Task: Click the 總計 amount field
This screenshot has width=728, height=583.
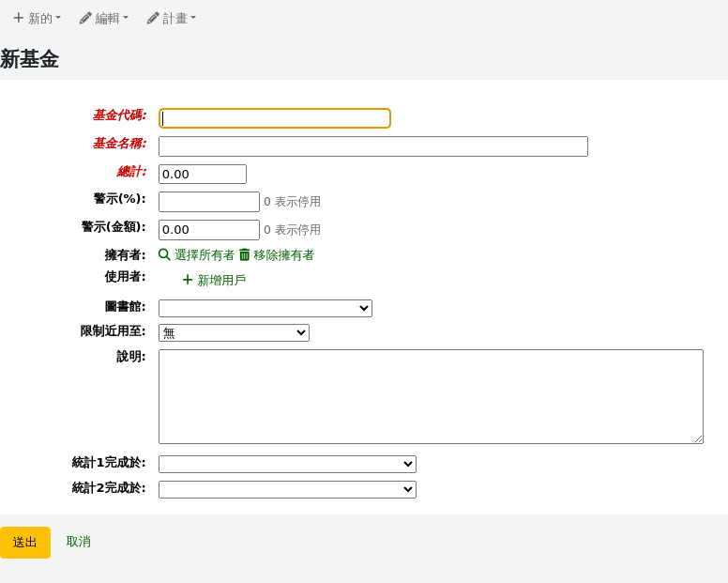Action: [x=203, y=175]
